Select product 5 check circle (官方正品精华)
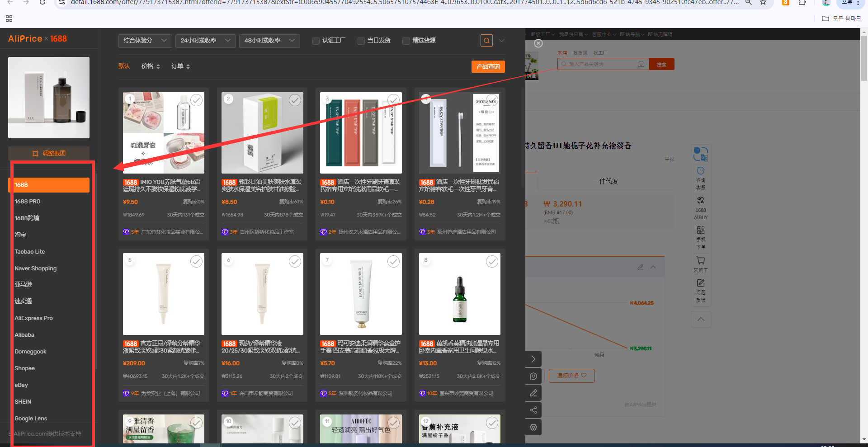The height and width of the screenshot is (447, 868). [196, 261]
